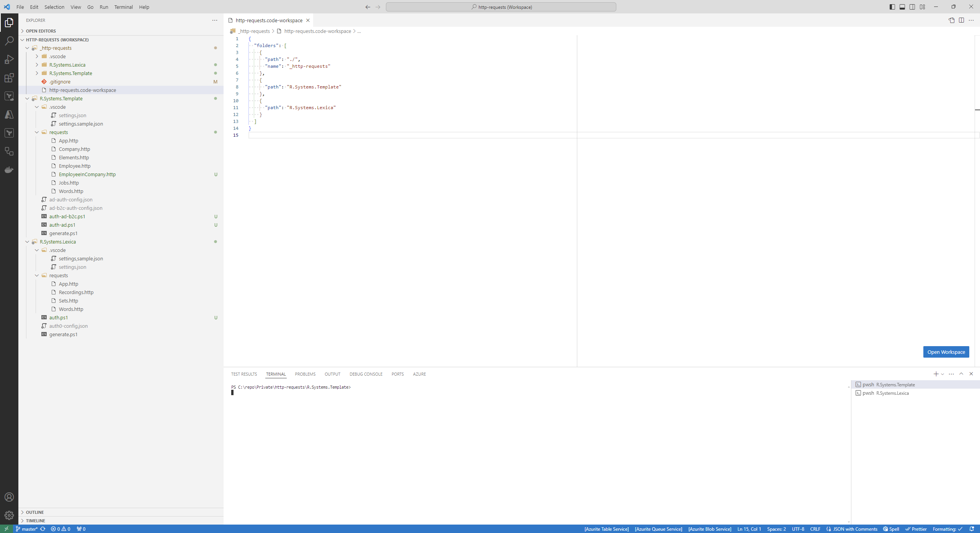Click the master branch indicator
Screen dimensions: 980x533
pyautogui.click(x=27, y=529)
